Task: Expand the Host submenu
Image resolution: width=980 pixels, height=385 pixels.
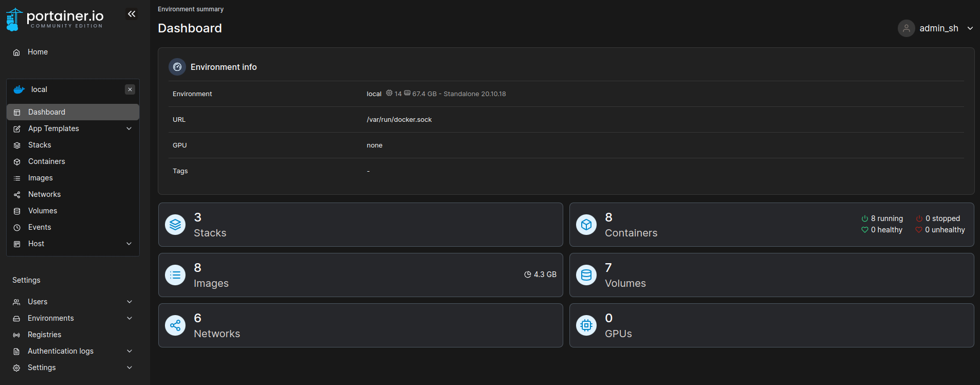Action: (129, 244)
